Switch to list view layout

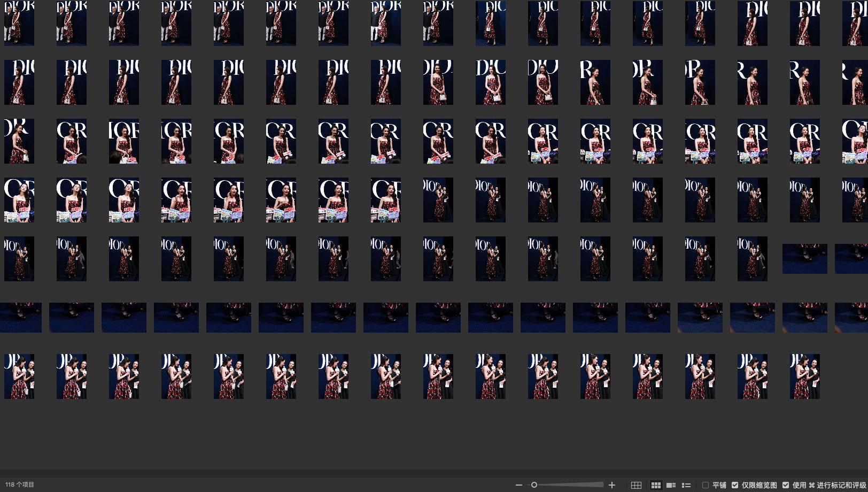click(x=686, y=485)
